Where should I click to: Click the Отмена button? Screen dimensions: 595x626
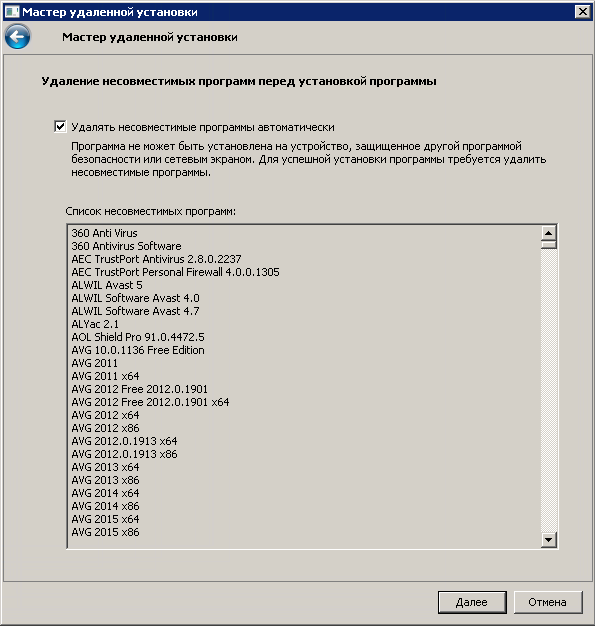[x=547, y=602]
